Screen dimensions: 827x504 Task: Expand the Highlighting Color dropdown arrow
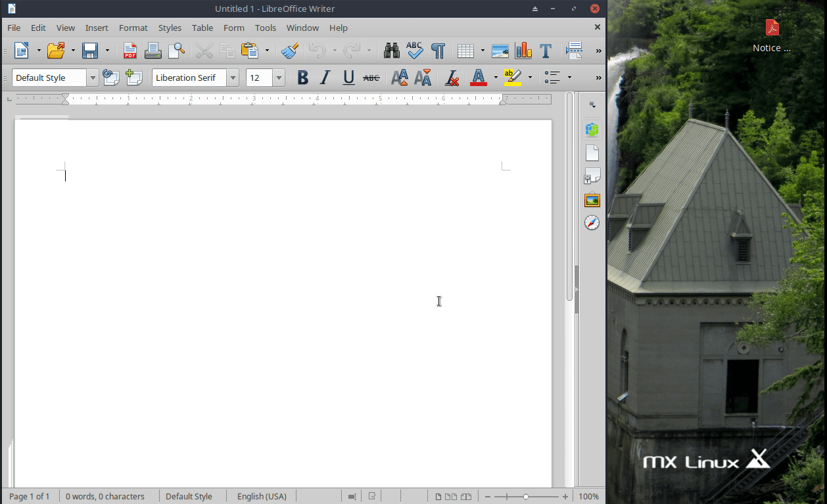pos(530,78)
